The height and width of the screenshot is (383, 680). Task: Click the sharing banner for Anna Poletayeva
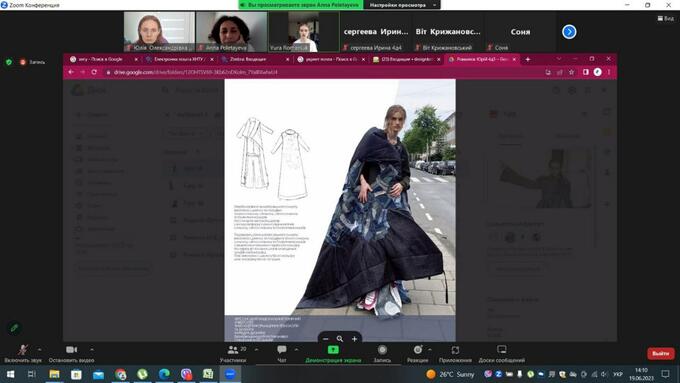[x=301, y=5]
